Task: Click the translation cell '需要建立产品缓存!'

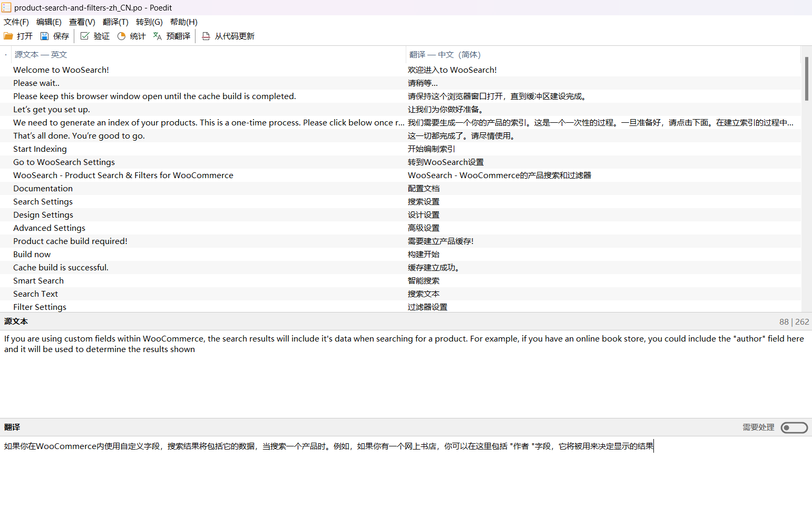Action: (441, 241)
